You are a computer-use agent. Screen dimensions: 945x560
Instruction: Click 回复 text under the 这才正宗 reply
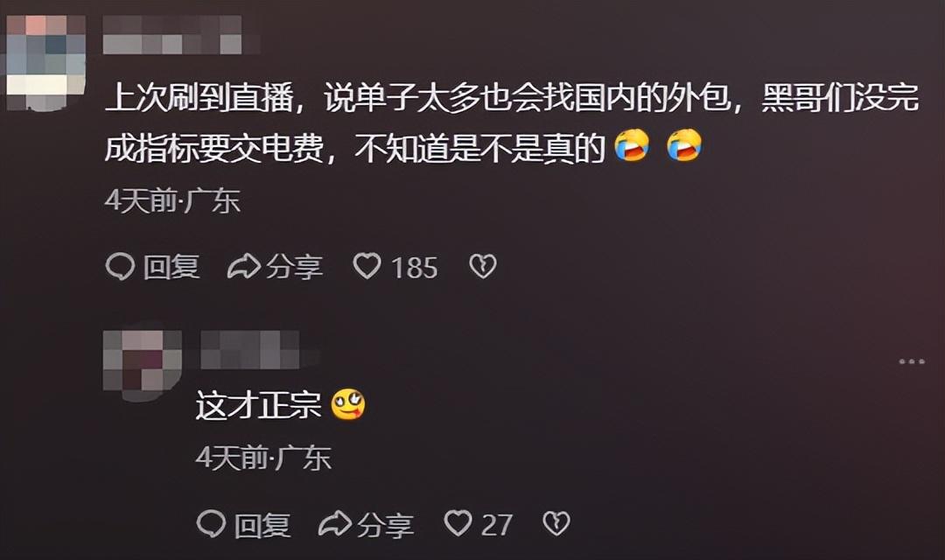(262, 524)
